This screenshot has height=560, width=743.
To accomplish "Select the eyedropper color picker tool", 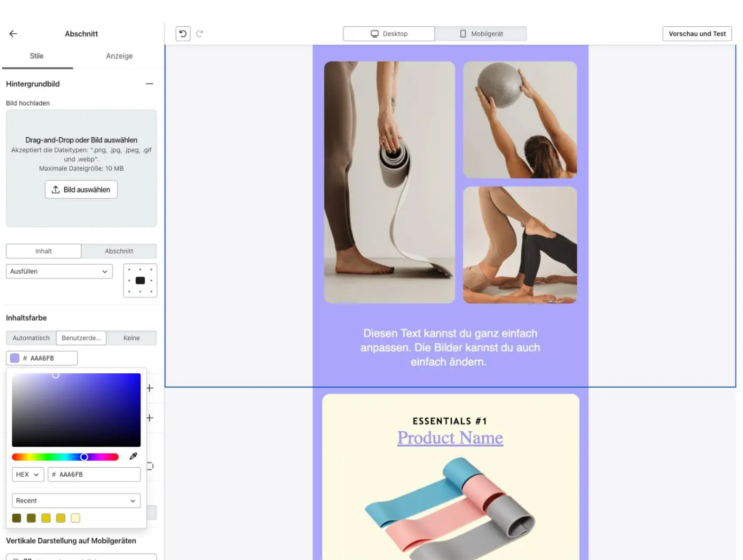I will click(134, 456).
